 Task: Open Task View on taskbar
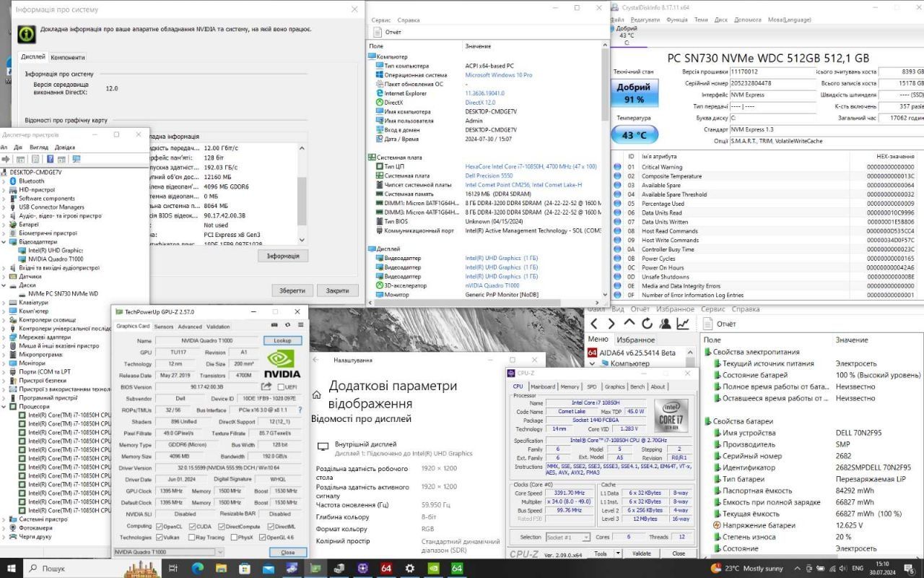(x=173, y=569)
